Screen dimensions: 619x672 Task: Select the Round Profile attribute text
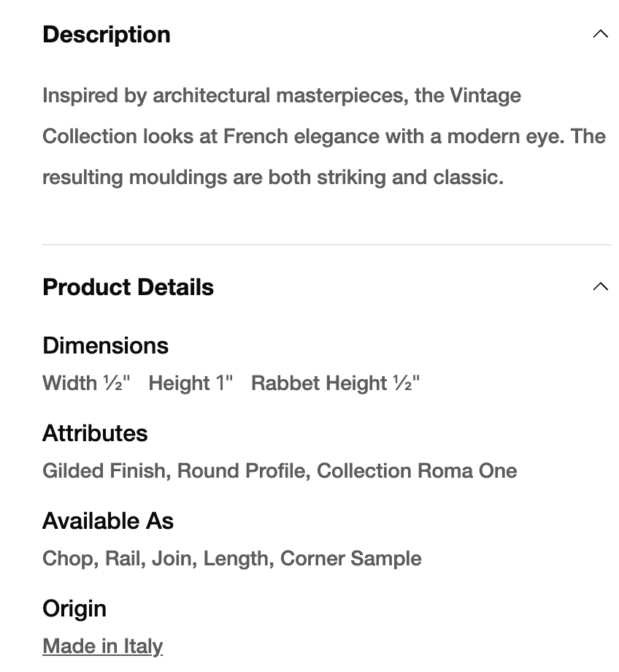241,470
